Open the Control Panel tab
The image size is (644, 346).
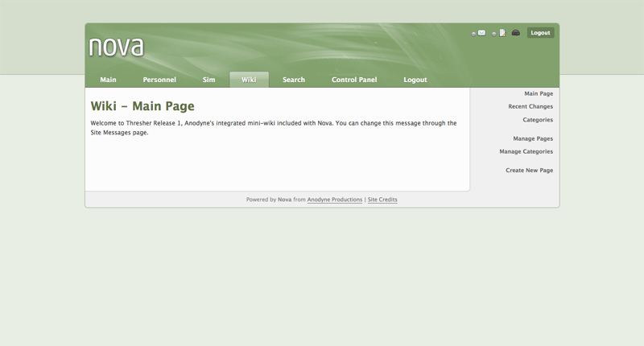click(x=354, y=80)
